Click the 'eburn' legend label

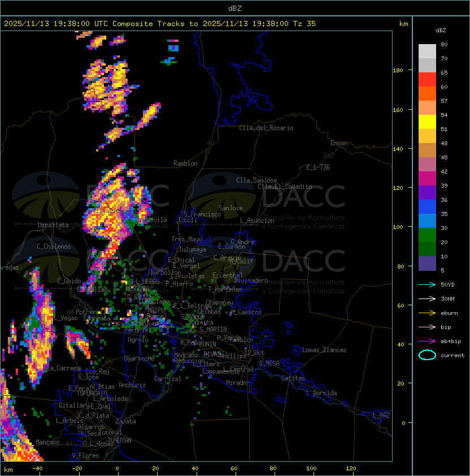point(449,313)
